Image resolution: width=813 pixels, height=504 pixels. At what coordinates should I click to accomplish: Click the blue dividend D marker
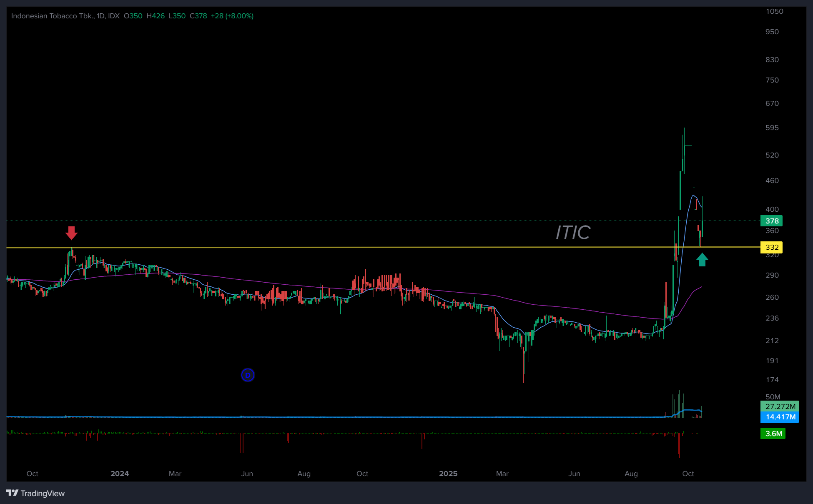click(x=248, y=375)
